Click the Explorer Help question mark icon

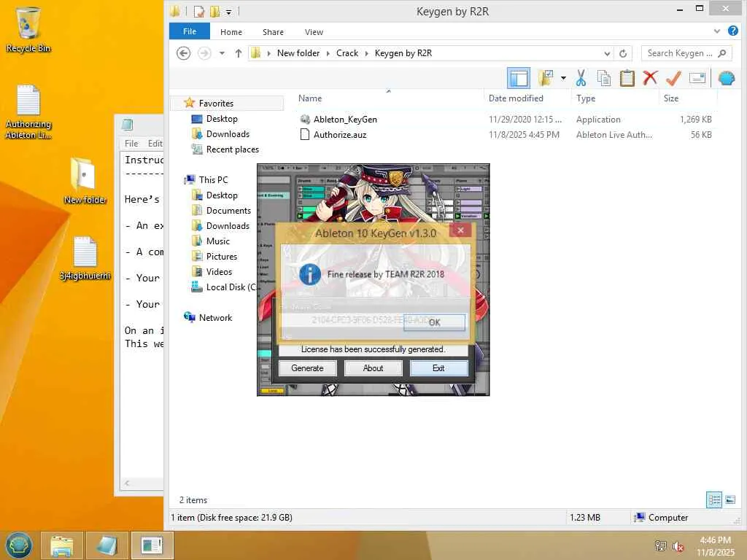[732, 31]
